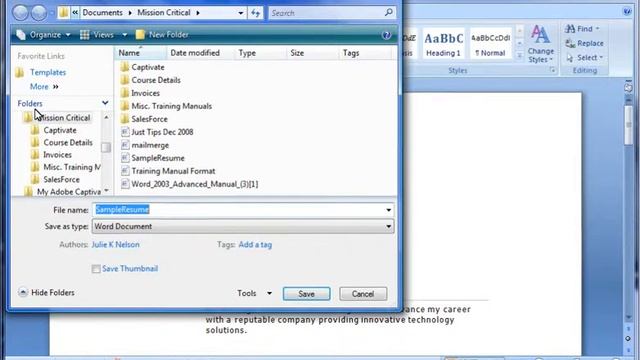
Task: Click the Just Tips Dec 2008 document icon
Action: [x=125, y=132]
